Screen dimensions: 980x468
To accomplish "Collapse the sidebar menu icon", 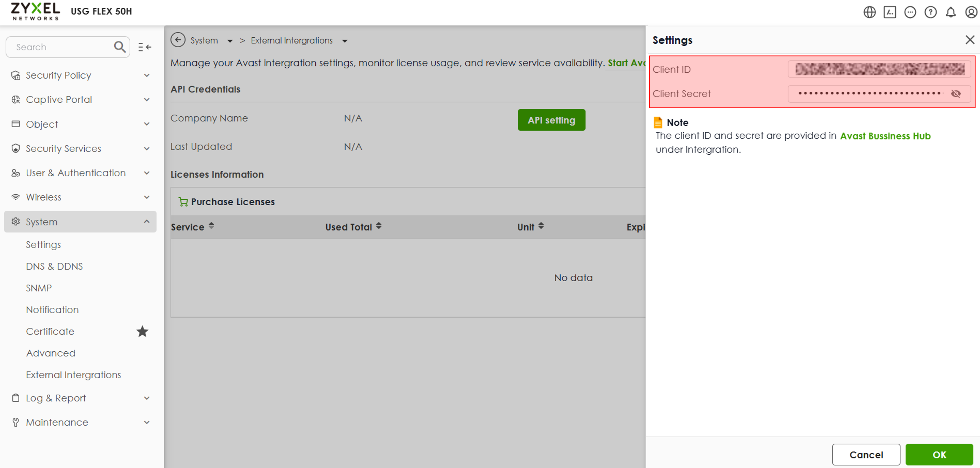I will 145,47.
